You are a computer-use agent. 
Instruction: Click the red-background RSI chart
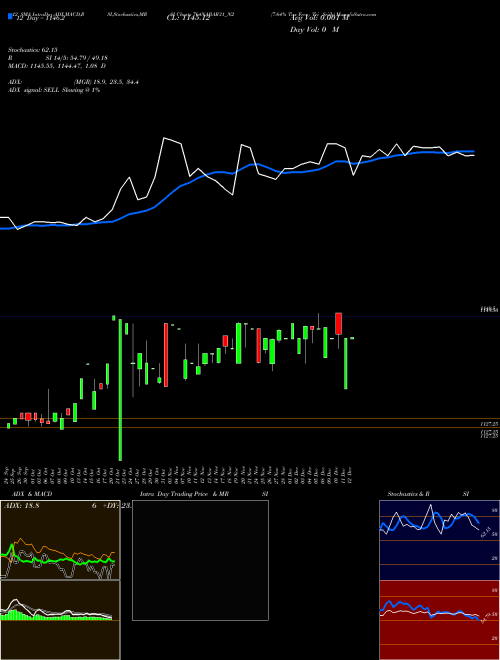[439, 620]
